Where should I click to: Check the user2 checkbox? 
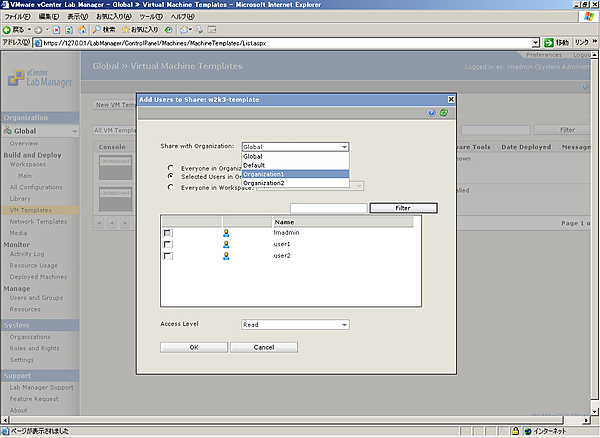coord(168,257)
